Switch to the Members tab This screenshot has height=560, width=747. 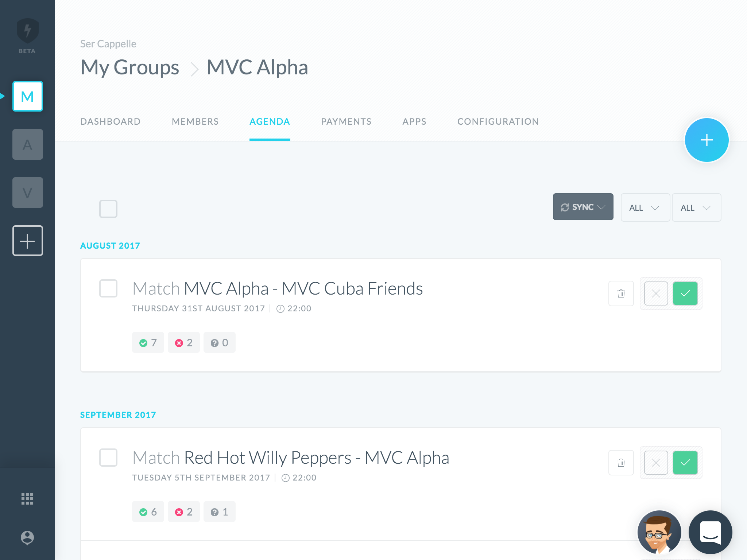point(195,122)
